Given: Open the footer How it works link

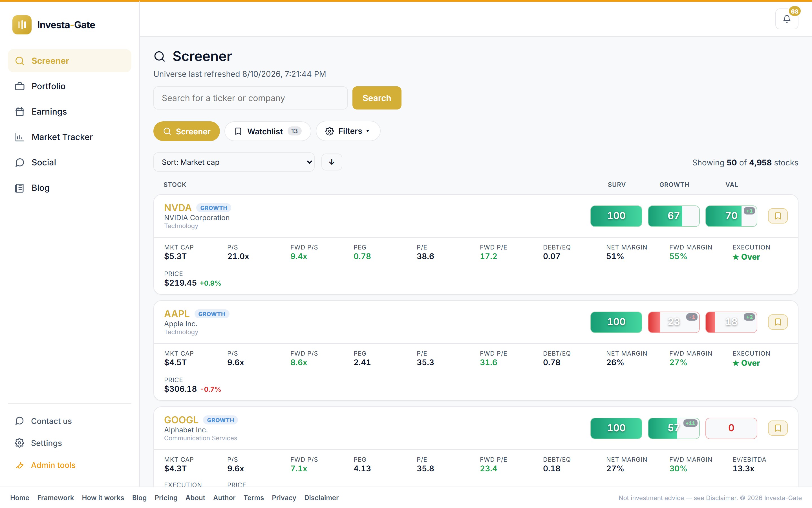Looking at the screenshot, I should click(x=103, y=498).
